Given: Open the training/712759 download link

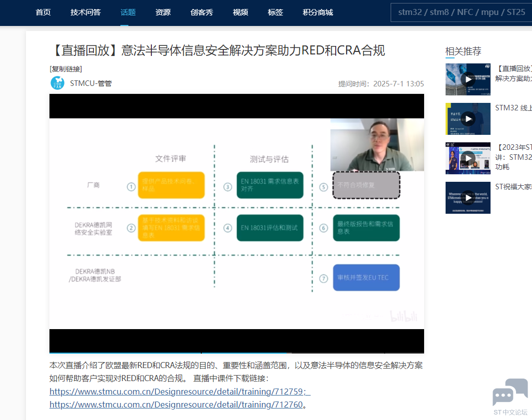Looking at the screenshot, I should [180, 392].
